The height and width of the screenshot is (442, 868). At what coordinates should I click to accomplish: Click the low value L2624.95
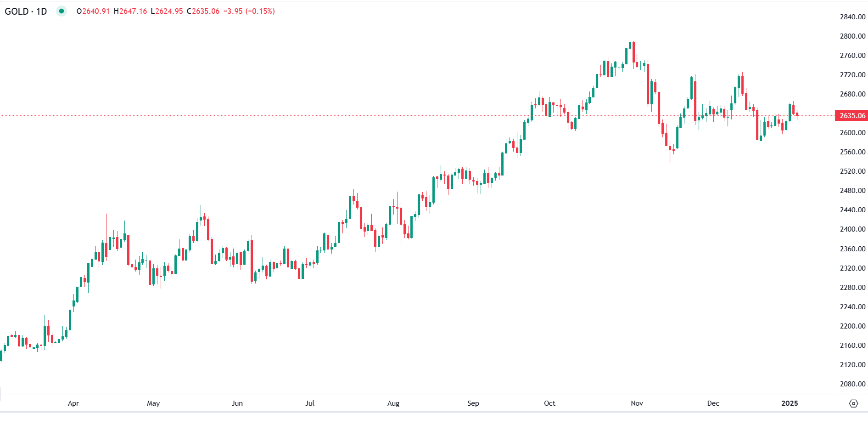click(x=167, y=11)
